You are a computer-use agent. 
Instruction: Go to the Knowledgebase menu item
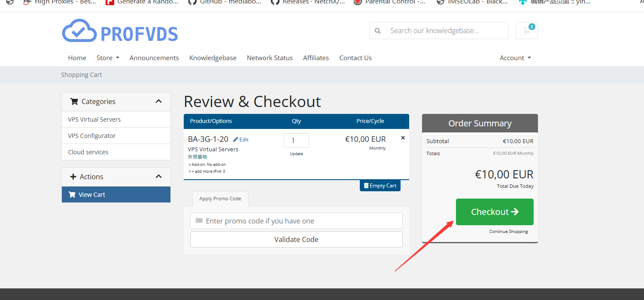(x=213, y=58)
